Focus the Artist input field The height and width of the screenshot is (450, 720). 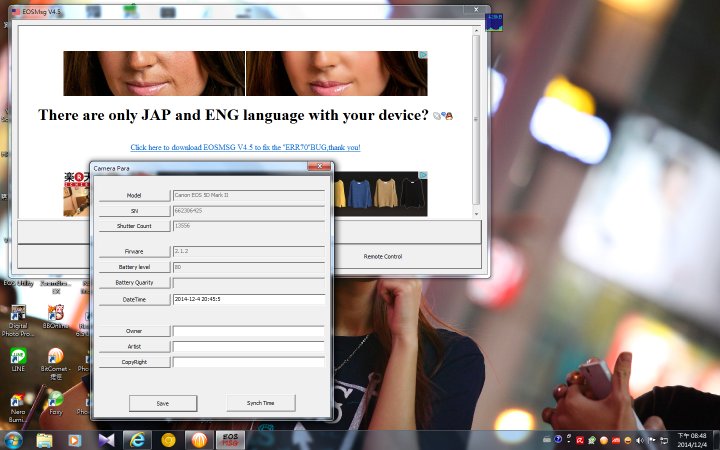pos(249,346)
